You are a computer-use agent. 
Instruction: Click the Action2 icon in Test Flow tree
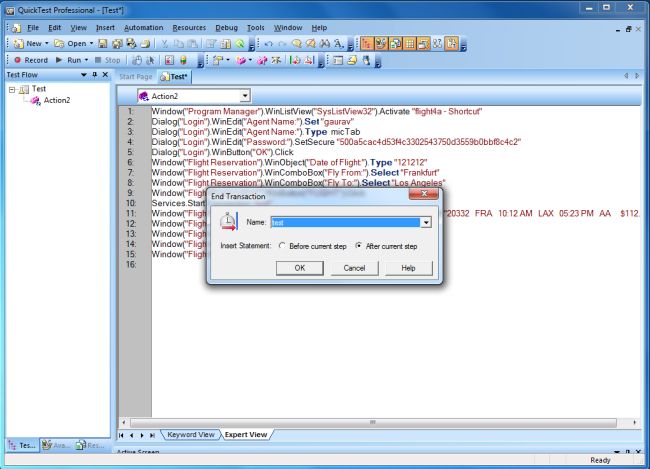point(36,100)
